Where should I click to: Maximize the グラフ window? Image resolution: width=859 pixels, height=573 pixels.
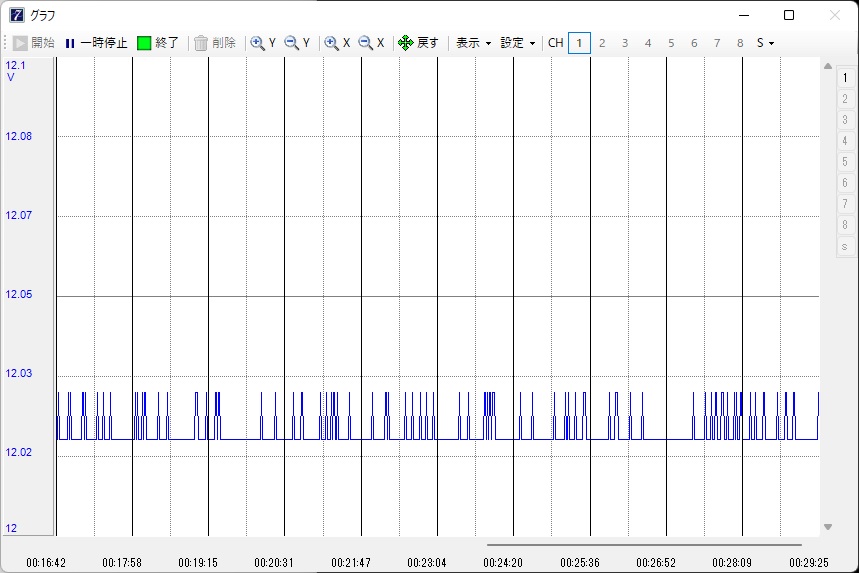click(x=789, y=15)
